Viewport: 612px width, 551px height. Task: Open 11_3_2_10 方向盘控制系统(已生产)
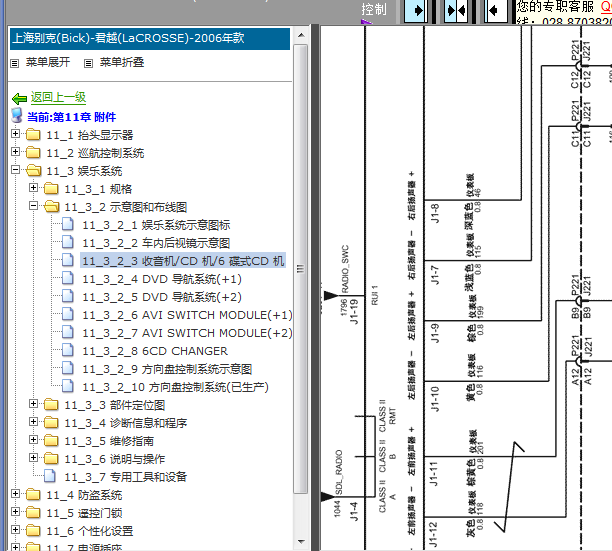tap(175, 387)
